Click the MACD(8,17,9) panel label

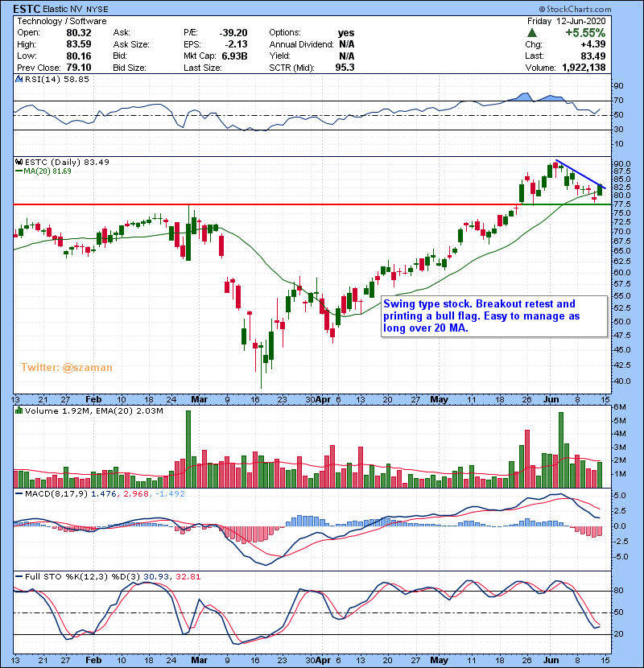click(x=56, y=494)
